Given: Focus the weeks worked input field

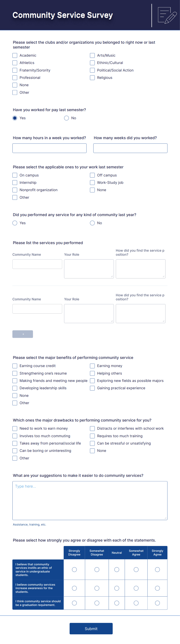Looking at the screenshot, I should pos(130,148).
